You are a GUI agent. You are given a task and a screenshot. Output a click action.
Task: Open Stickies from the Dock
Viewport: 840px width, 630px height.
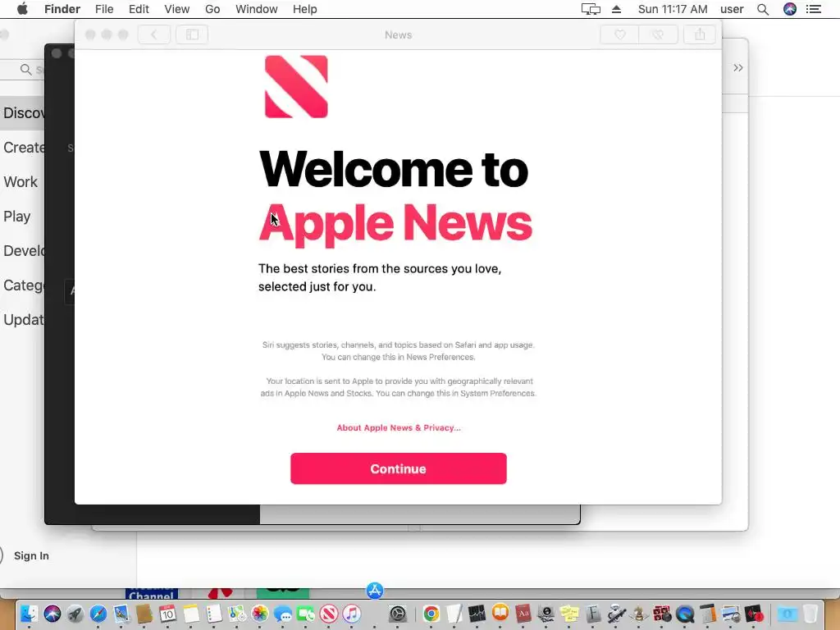tap(569, 614)
